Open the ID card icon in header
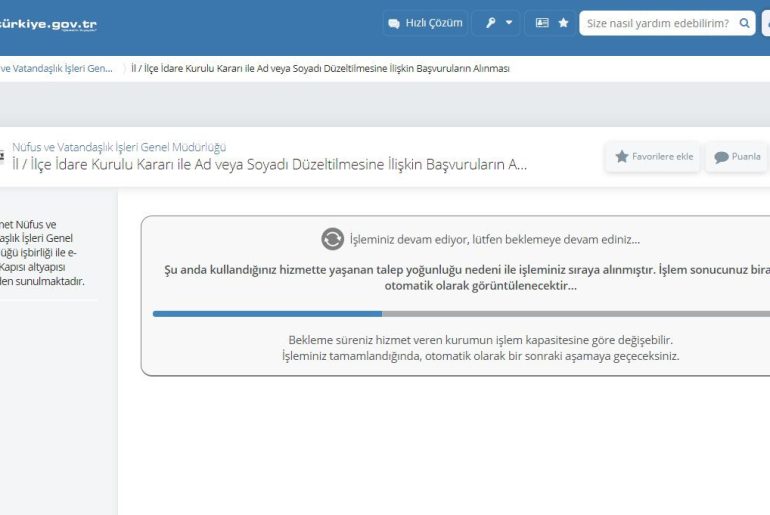The width and height of the screenshot is (770, 515). pyautogui.click(x=542, y=23)
